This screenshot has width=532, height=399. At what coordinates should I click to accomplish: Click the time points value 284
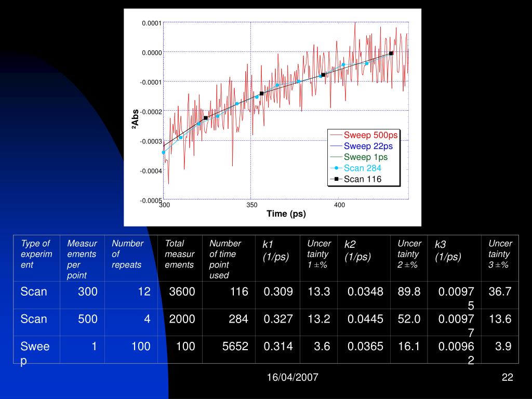click(x=238, y=319)
